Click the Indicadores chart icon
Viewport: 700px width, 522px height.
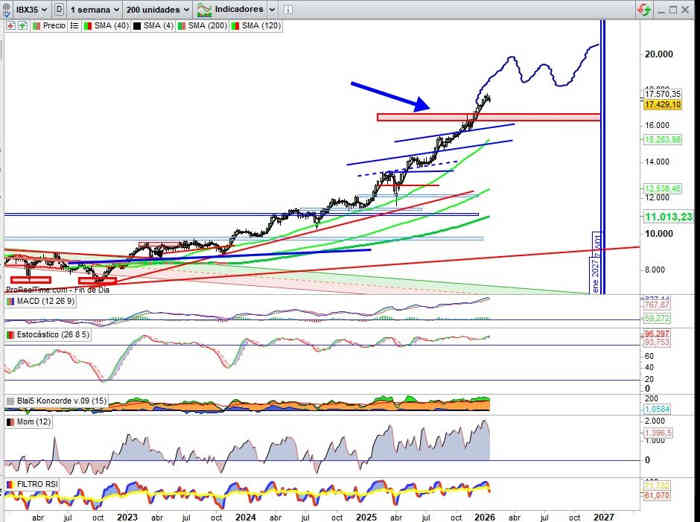click(x=205, y=8)
